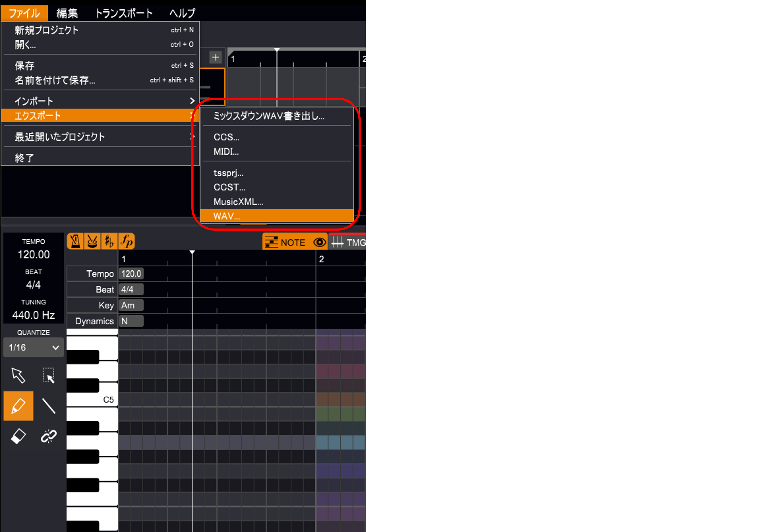Expand the 最近開いたプロジェクト submenu

[100, 137]
